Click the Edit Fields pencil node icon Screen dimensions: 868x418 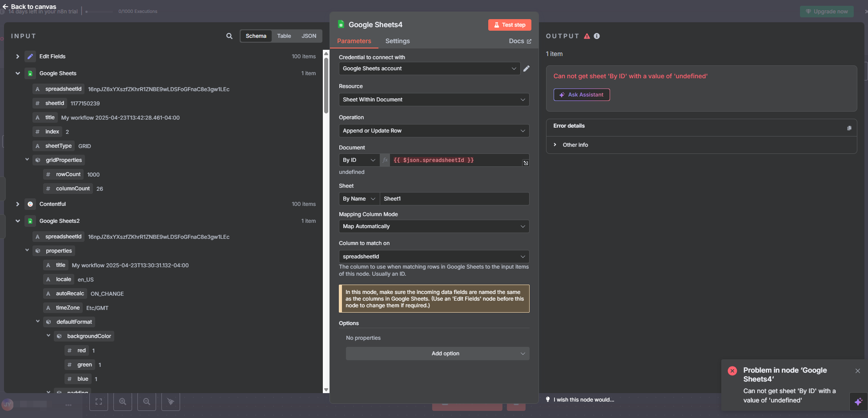click(30, 56)
